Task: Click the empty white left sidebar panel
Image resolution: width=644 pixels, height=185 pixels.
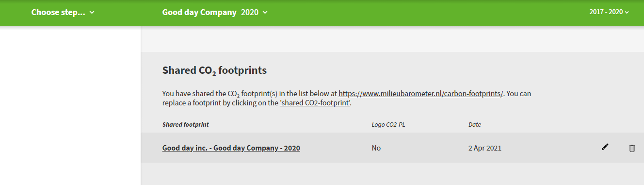Action: click(70, 105)
